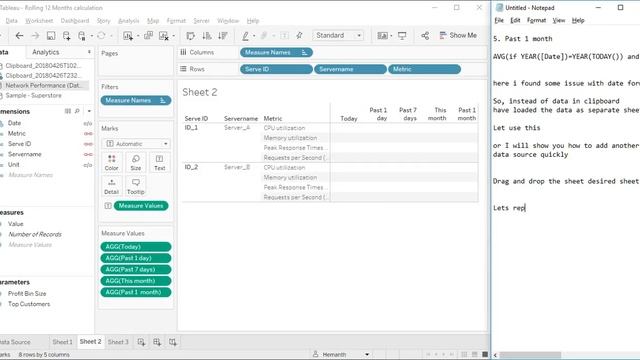
Task: Click the search icon in Dimensions pane
Action: 77,111
